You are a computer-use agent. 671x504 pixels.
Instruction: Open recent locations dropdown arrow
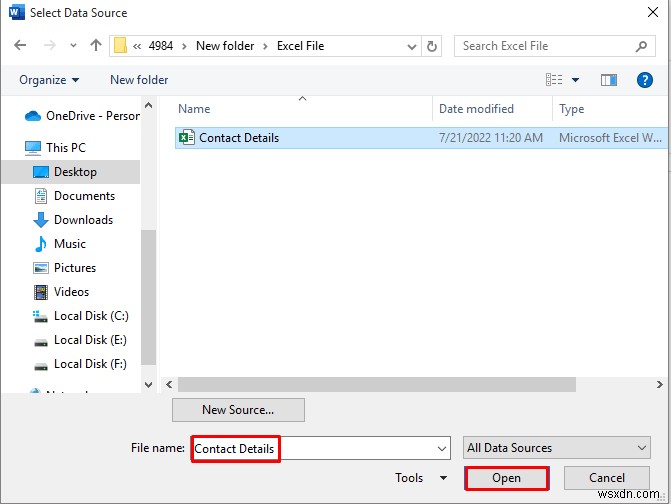point(73,45)
